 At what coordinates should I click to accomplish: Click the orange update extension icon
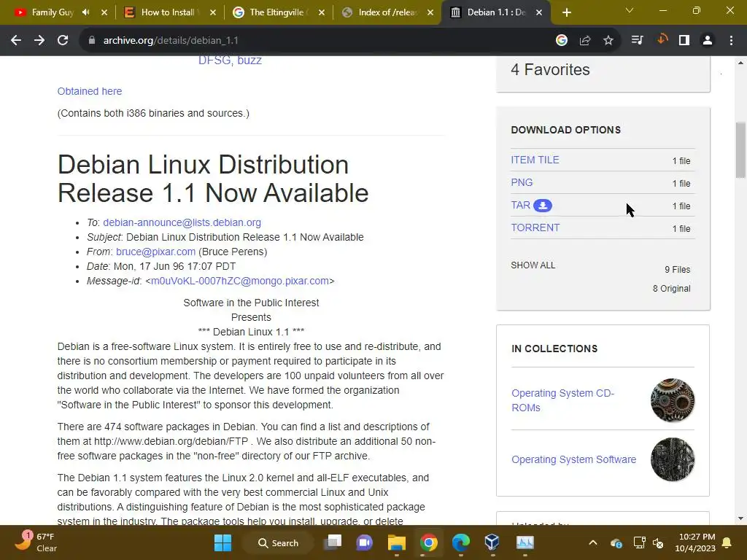tap(662, 40)
